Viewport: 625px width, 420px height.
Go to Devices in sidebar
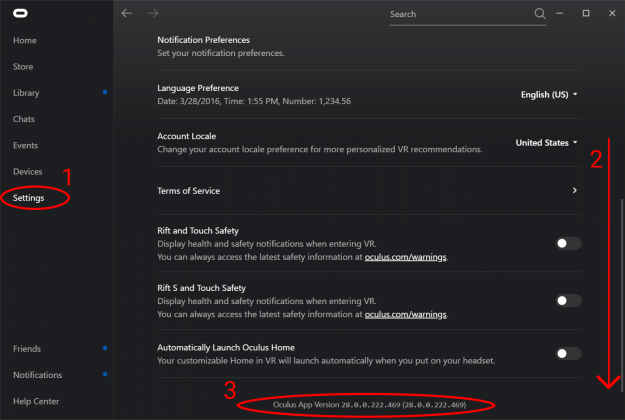coord(28,172)
